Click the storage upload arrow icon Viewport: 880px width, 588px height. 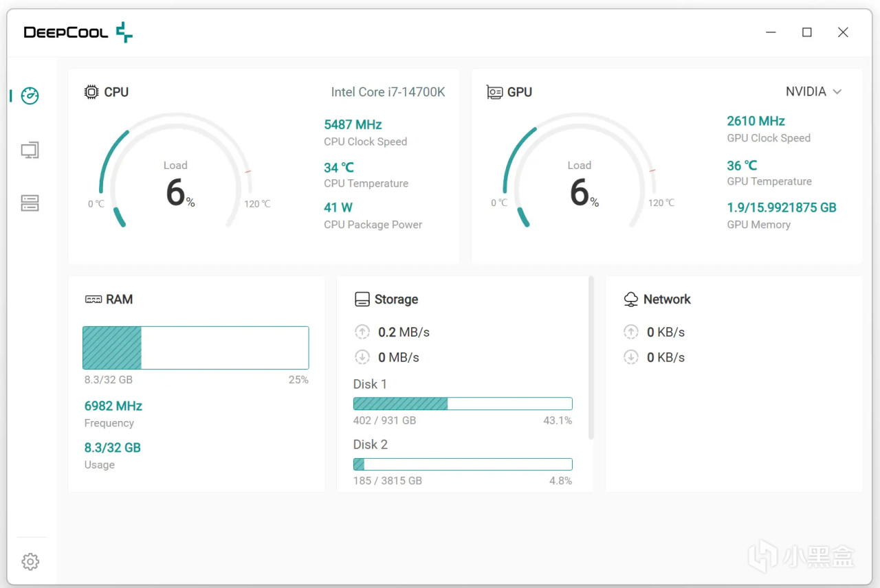362,332
